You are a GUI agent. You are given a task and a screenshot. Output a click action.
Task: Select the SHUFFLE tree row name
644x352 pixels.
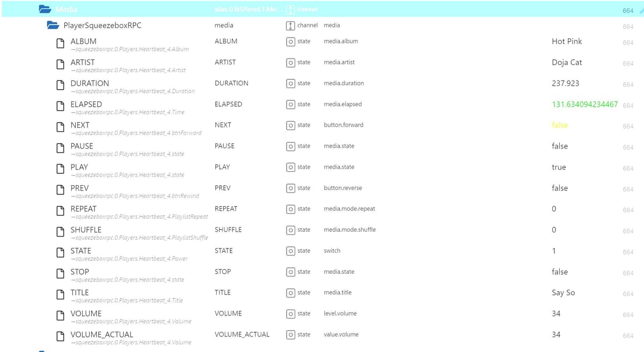tap(86, 230)
